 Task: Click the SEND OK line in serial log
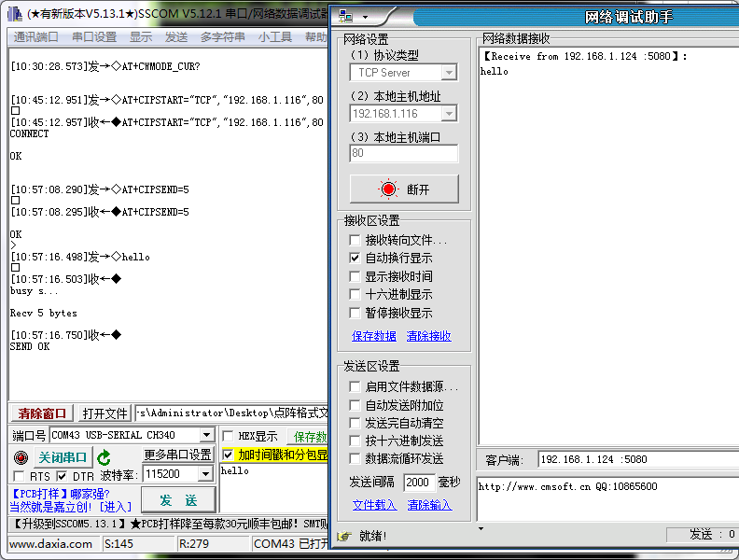coord(30,346)
